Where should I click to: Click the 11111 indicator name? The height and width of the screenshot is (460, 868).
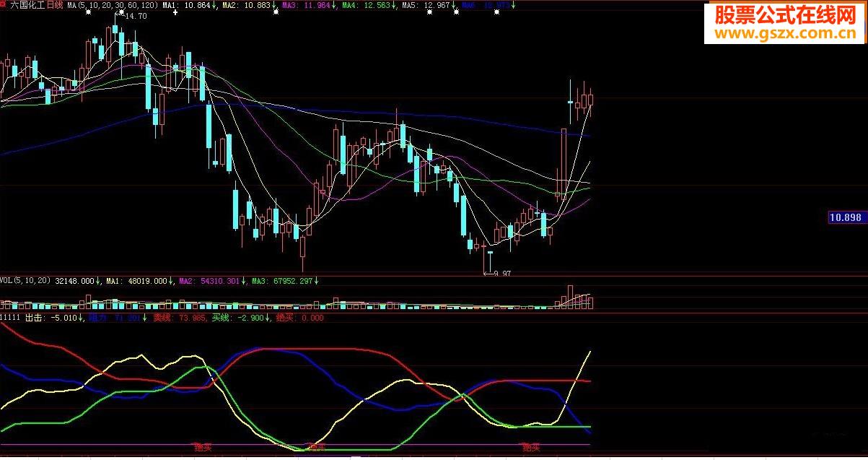tap(11, 318)
